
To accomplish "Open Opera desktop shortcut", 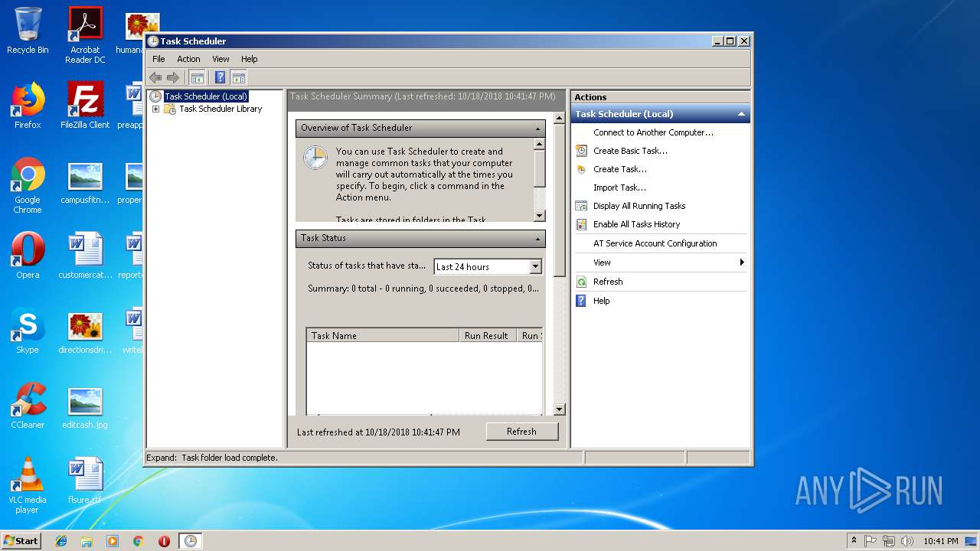I will pos(28,256).
